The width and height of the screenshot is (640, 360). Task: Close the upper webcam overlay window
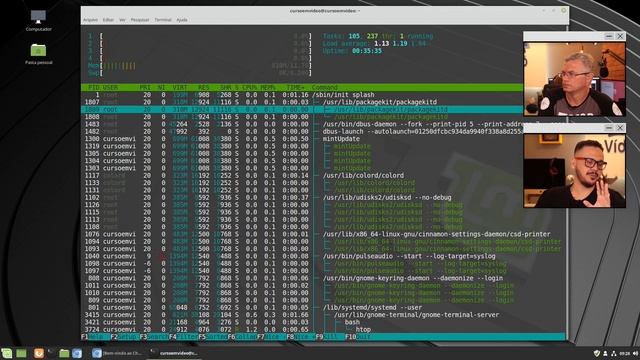tap(620, 36)
